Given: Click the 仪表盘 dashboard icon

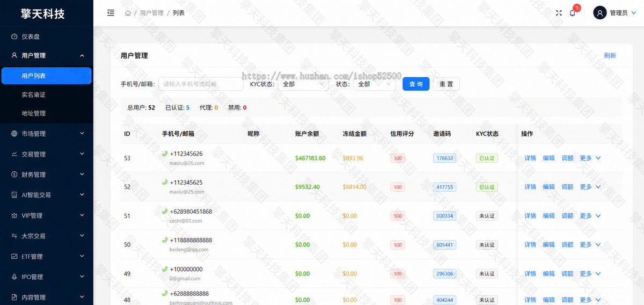Looking at the screenshot, I should (x=14, y=37).
